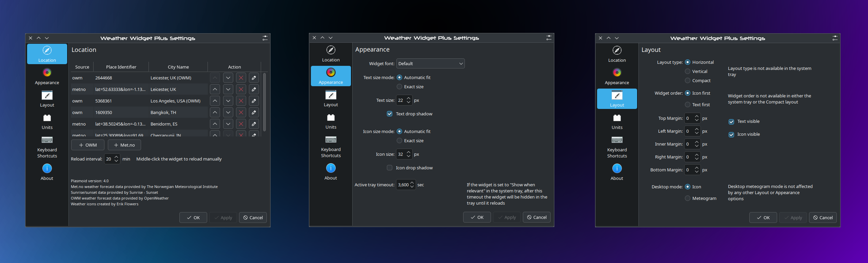
Task: Select Automatic fit for icon size mode
Action: click(414, 132)
